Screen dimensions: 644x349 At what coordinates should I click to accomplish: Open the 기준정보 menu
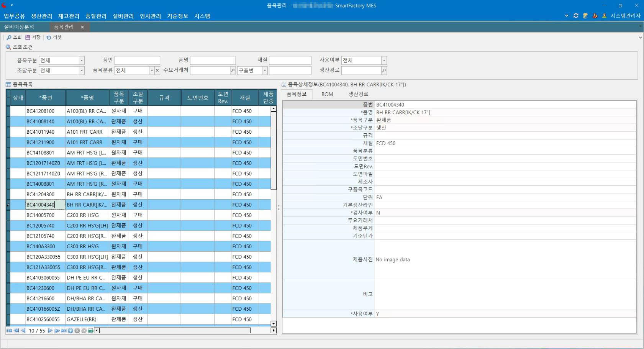177,16
